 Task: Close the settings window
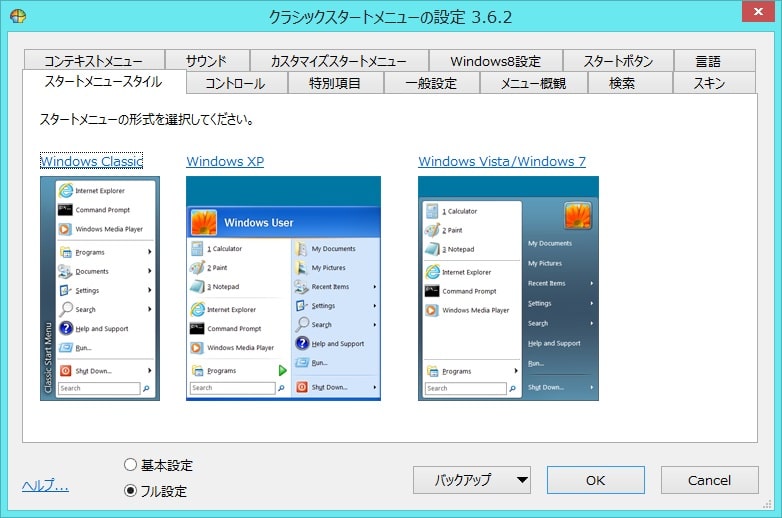pos(758,11)
